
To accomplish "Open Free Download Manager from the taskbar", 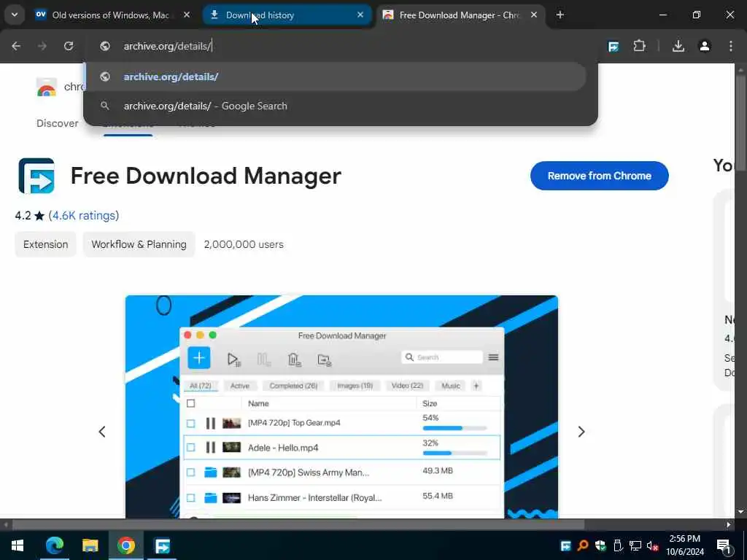I will [162, 545].
